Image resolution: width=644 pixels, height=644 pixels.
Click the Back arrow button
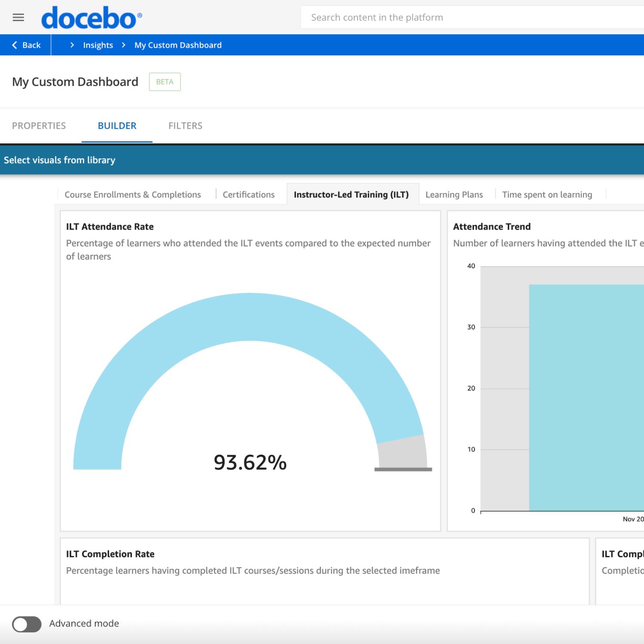(26, 45)
